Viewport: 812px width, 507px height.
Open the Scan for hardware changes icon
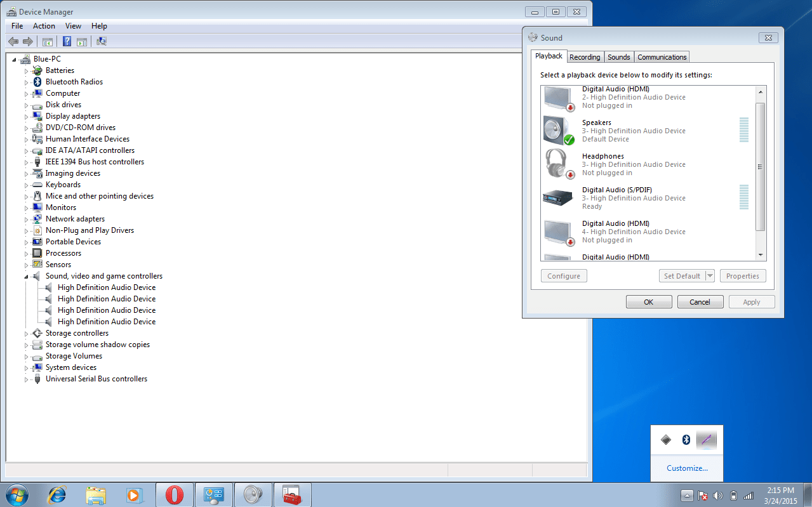[102, 41]
